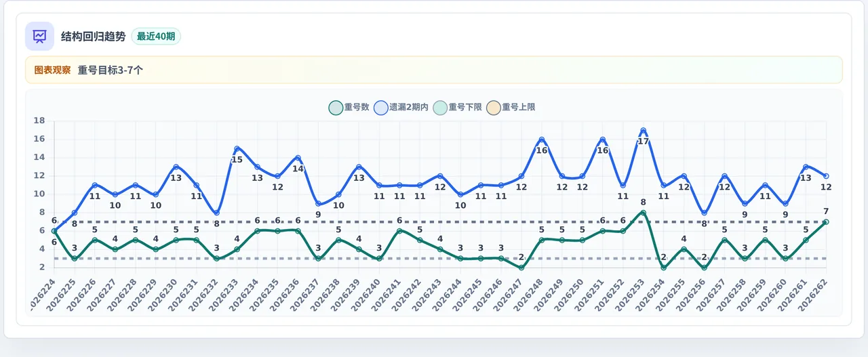
Task: Click the value label 7 at 2026262
Action: 826,211
